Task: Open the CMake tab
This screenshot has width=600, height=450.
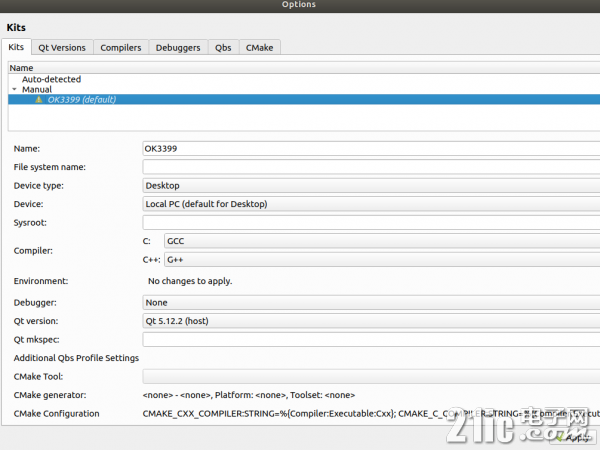Action: click(x=259, y=47)
